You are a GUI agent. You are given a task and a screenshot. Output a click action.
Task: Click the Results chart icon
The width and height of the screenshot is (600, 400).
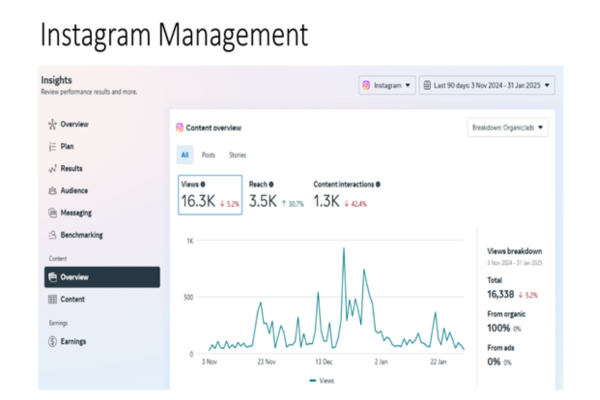[52, 169]
